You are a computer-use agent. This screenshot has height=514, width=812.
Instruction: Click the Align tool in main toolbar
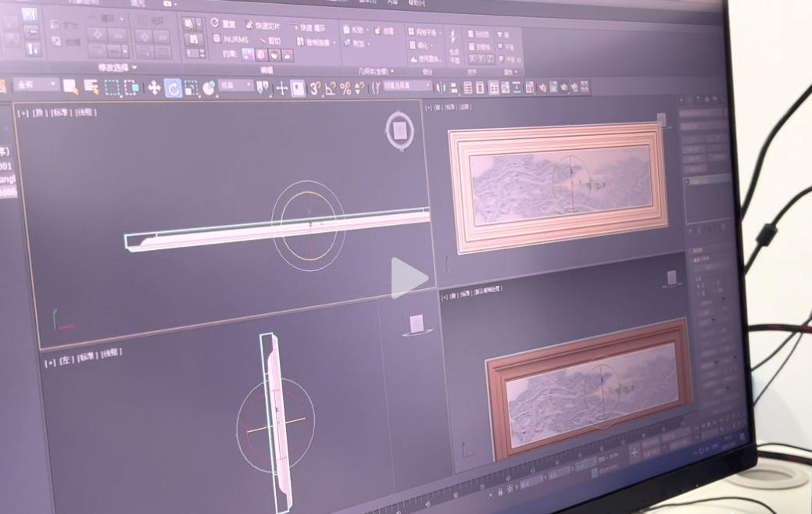(x=453, y=88)
